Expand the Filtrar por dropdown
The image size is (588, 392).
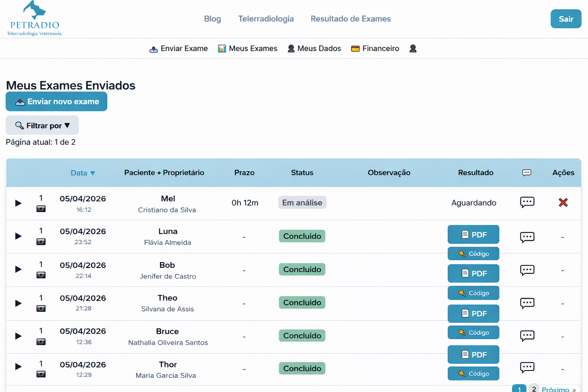42,125
